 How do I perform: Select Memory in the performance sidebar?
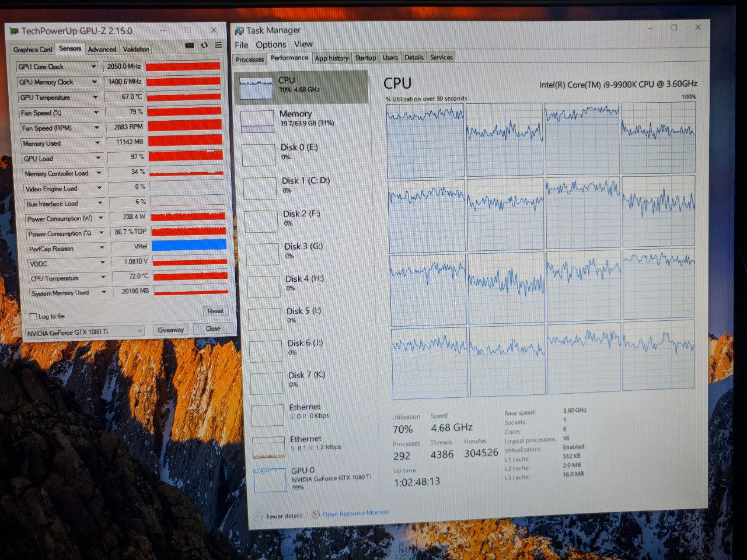pos(303,120)
